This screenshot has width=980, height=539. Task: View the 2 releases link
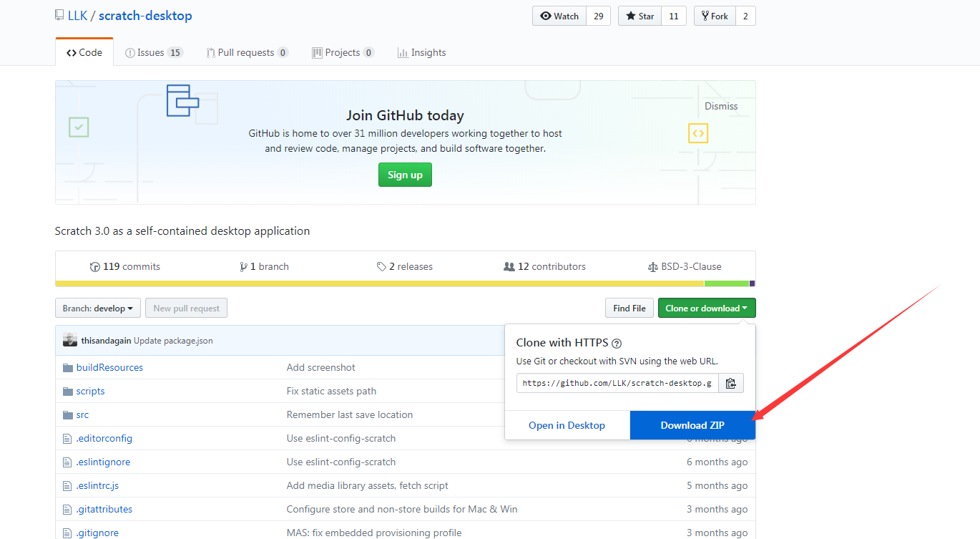point(405,266)
